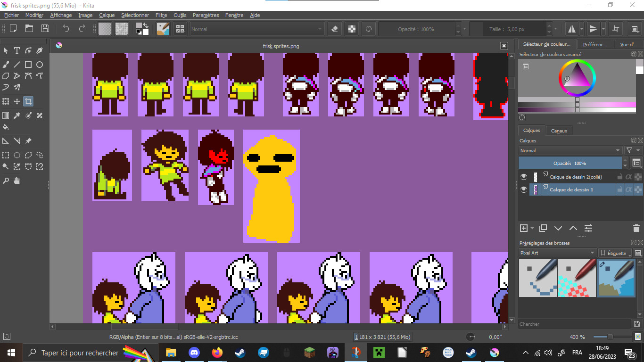The width and height of the screenshot is (644, 362).
Task: Close the frisk sprites.png document tab
Action: pyautogui.click(x=504, y=46)
